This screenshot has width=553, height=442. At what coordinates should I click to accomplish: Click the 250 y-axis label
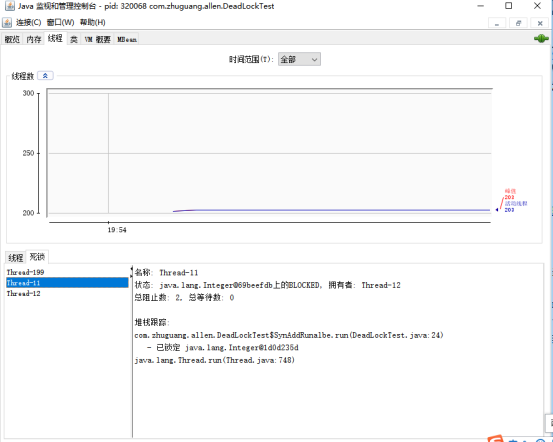point(29,153)
